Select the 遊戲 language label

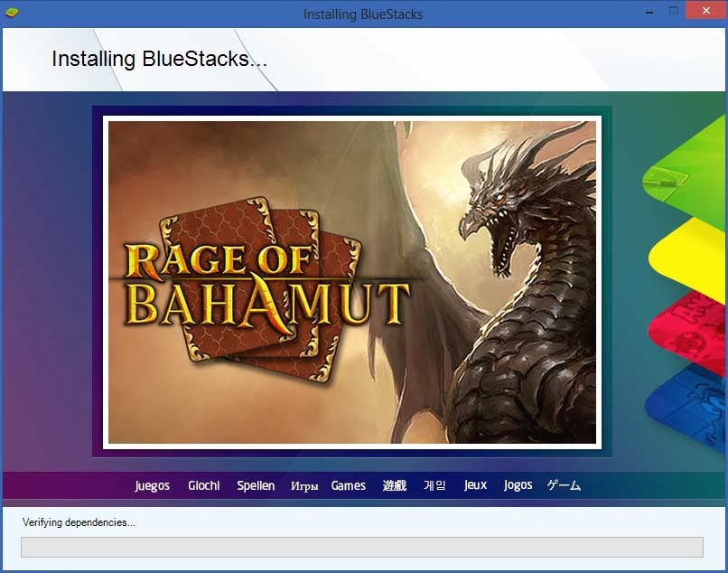(x=395, y=485)
